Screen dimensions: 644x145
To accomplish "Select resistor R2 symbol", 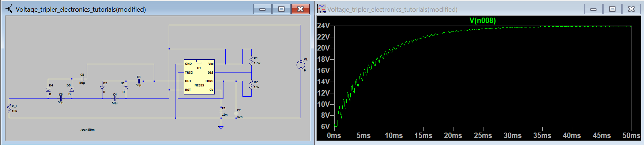I will point(251,85).
